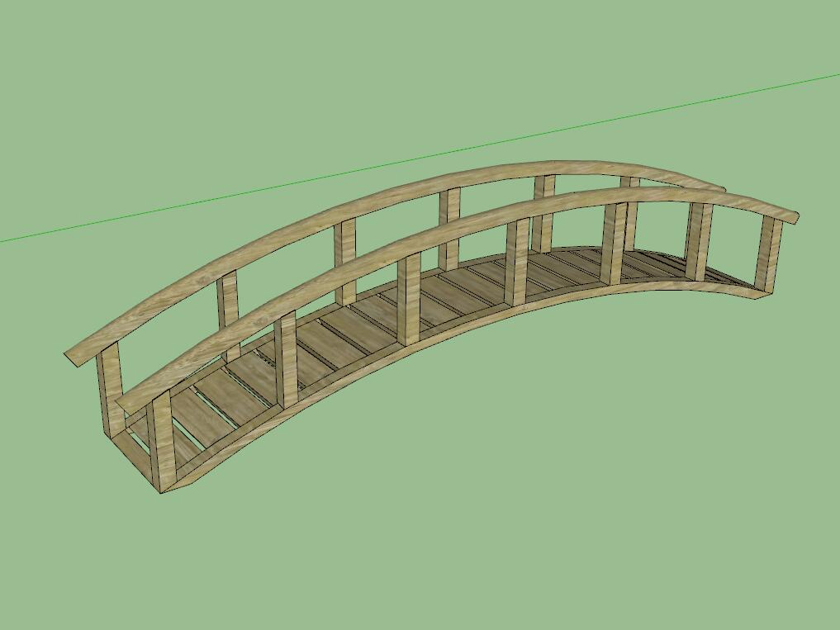Select the second post from left on rear railing
The height and width of the screenshot is (630, 840).
click(x=228, y=308)
